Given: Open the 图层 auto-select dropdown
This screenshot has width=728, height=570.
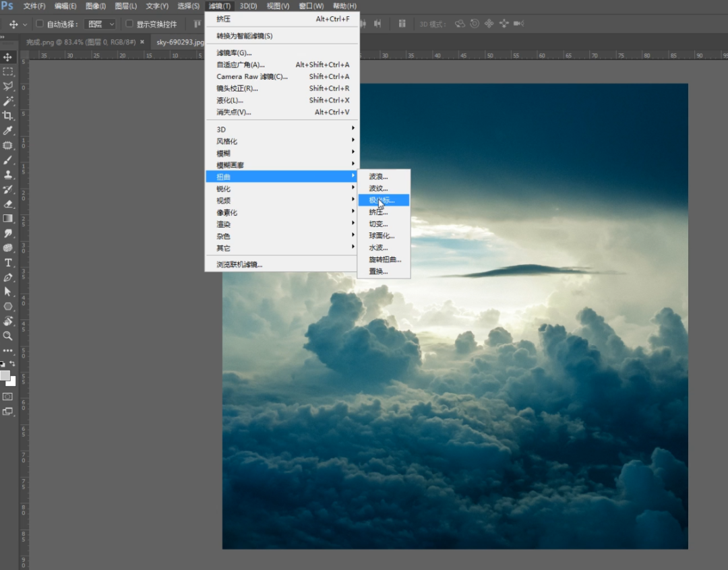Looking at the screenshot, I should (101, 24).
